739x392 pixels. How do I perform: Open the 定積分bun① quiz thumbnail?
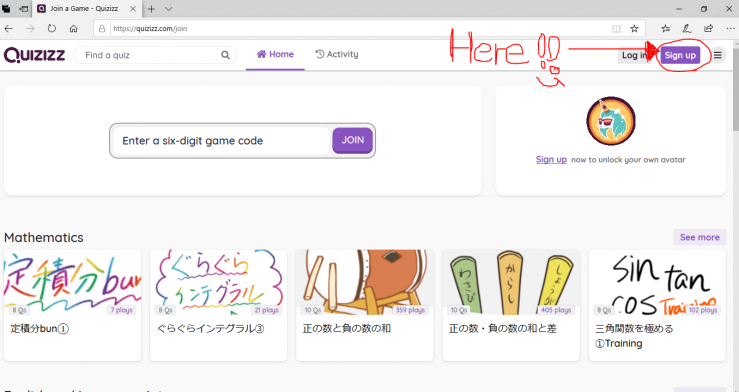(73, 282)
